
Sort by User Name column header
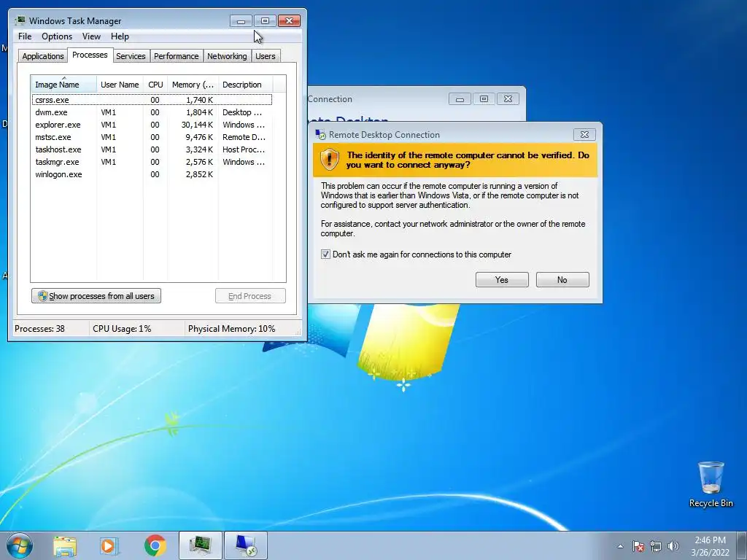(x=120, y=85)
